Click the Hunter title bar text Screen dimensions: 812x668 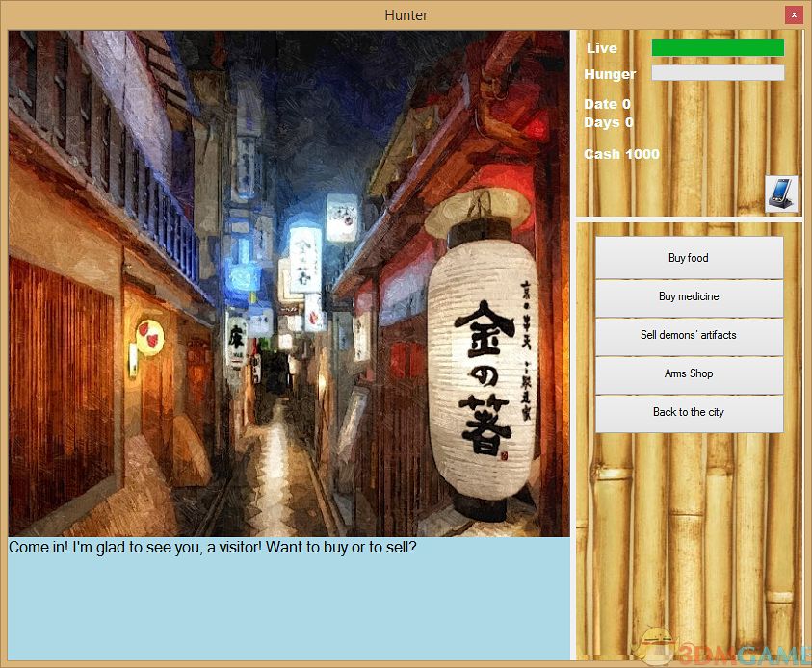pyautogui.click(x=406, y=14)
